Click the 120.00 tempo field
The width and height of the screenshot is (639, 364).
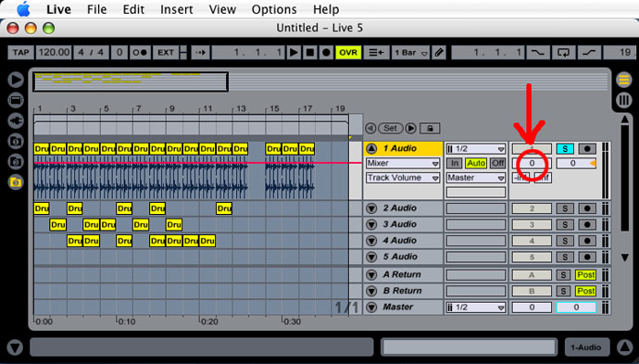[x=54, y=53]
